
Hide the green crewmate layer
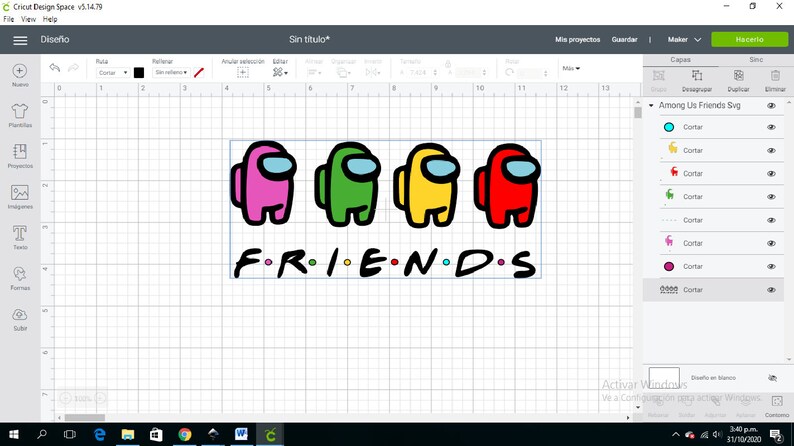(771, 196)
